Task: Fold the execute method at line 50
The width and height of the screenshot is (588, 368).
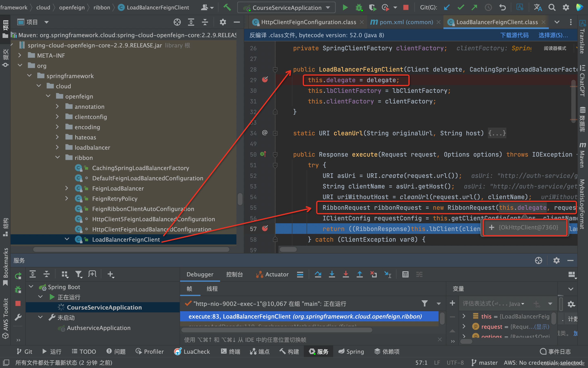Action: tap(275, 154)
